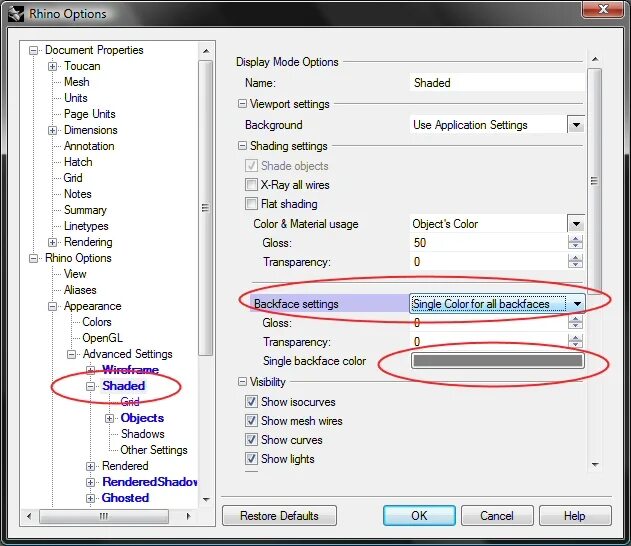Pick the Single backface color swatch

point(498,361)
